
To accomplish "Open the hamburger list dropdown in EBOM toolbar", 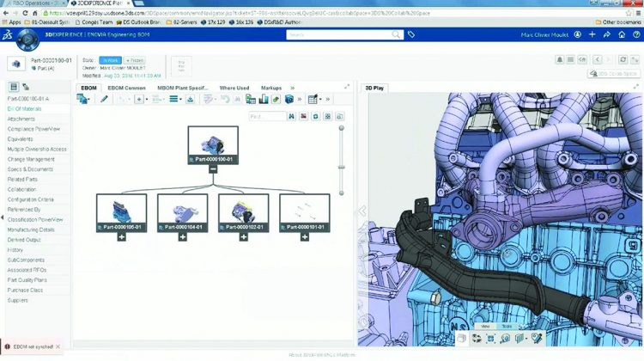I will click(x=175, y=99).
